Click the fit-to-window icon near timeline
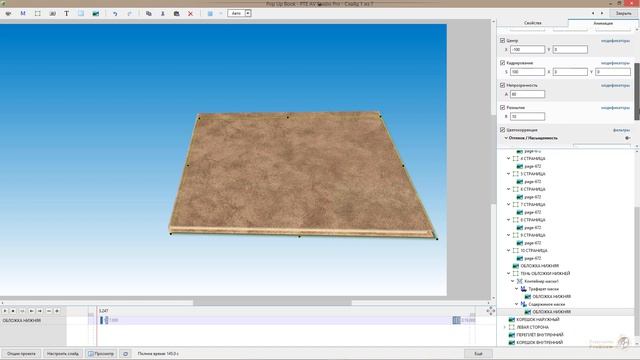Viewport: 640px width, 360px height. 491,311
